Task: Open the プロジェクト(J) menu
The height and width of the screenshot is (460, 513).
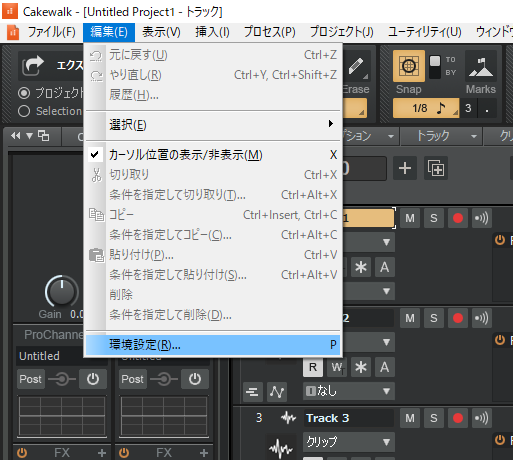Action: click(342, 32)
